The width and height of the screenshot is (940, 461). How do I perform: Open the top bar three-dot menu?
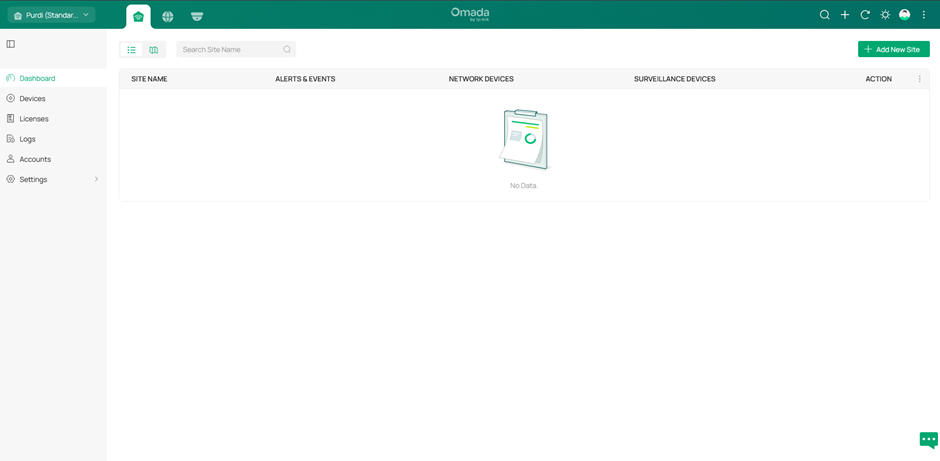[x=924, y=15]
